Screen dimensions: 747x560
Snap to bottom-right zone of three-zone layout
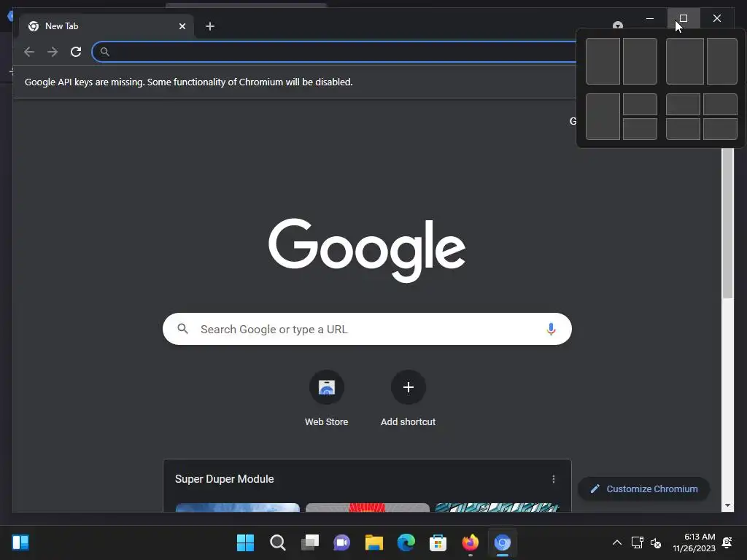click(640, 129)
